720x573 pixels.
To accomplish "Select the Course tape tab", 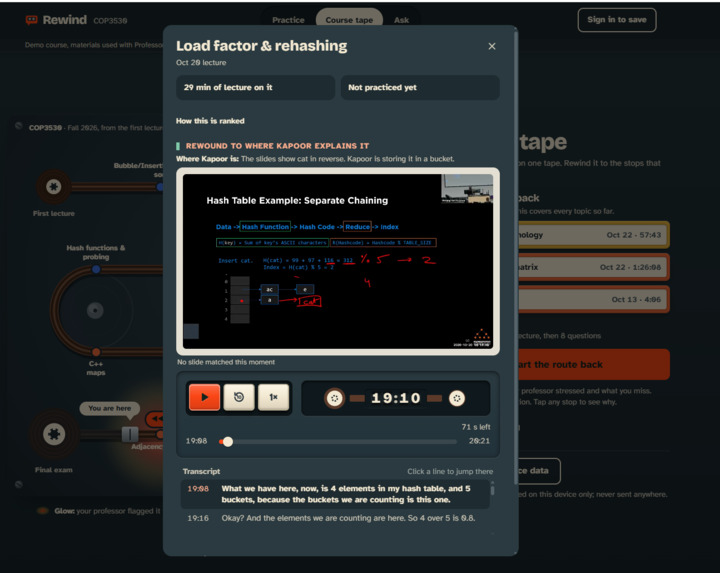I will point(349,20).
